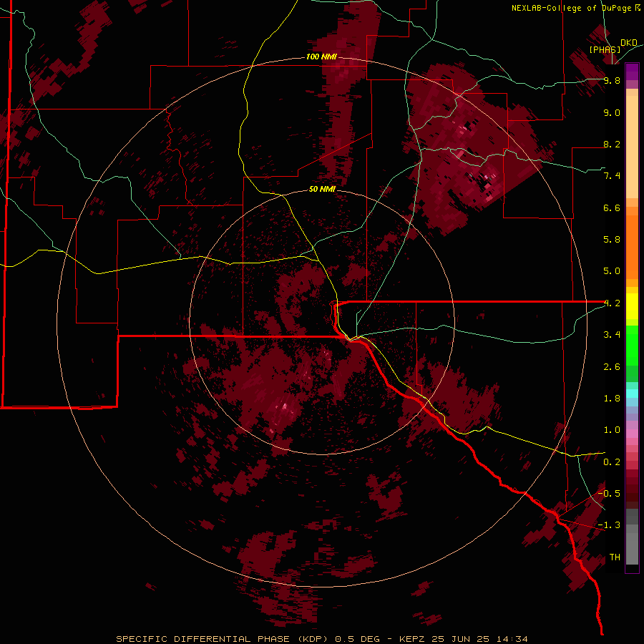This screenshot has height=644, width=644.
Task: Select the 3.4 value on the scale
Action: click(x=612, y=335)
